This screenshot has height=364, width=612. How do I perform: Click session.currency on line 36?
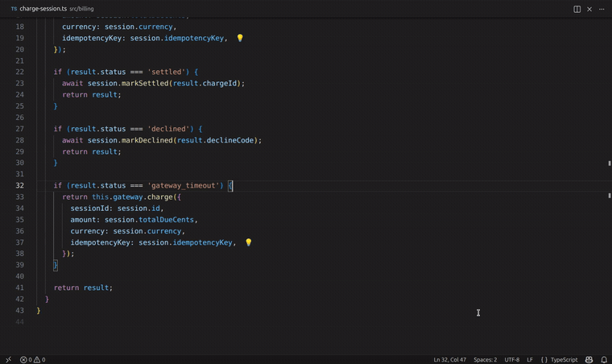[147, 231]
